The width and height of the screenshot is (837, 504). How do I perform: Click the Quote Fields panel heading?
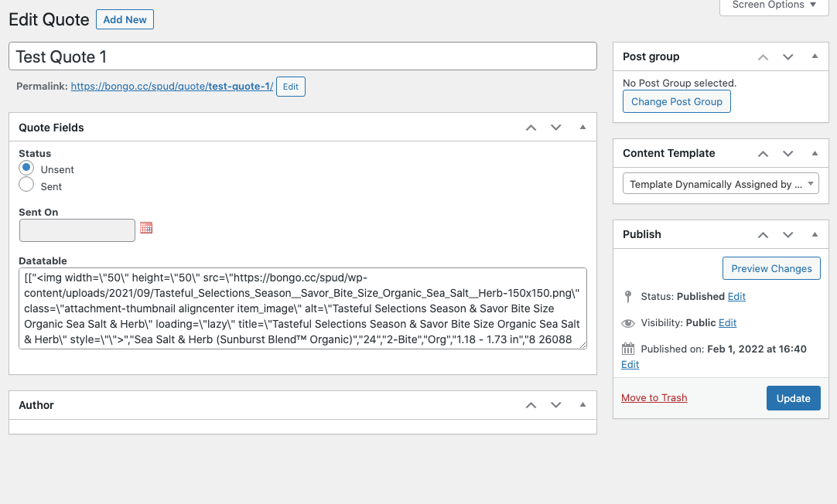pyautogui.click(x=51, y=128)
